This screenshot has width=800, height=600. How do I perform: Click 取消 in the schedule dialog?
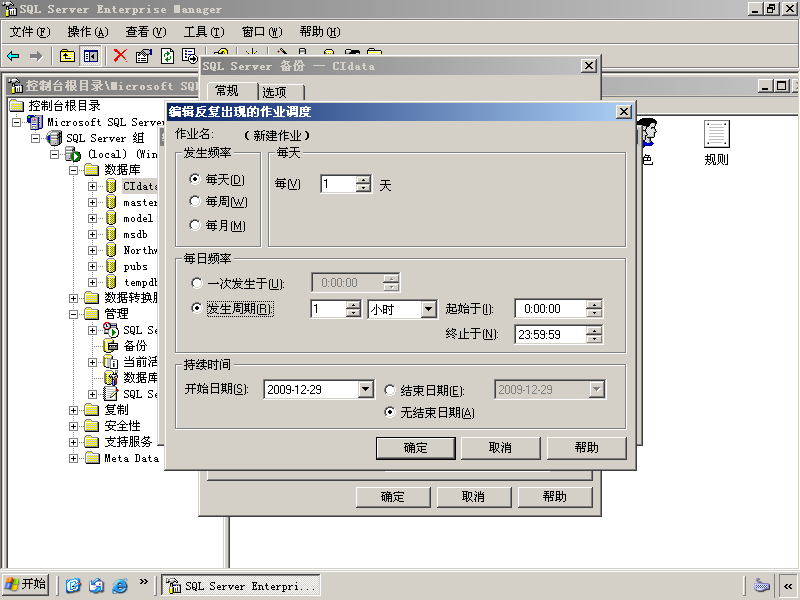point(500,448)
